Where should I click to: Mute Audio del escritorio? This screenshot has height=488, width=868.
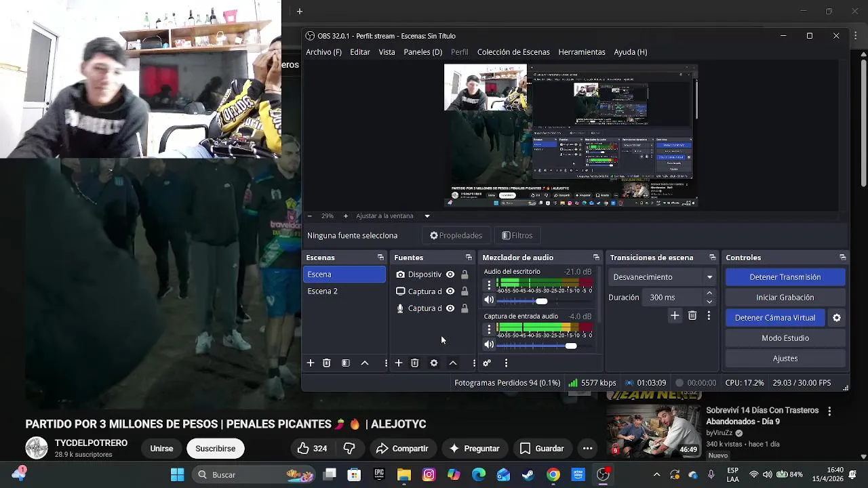tap(489, 300)
